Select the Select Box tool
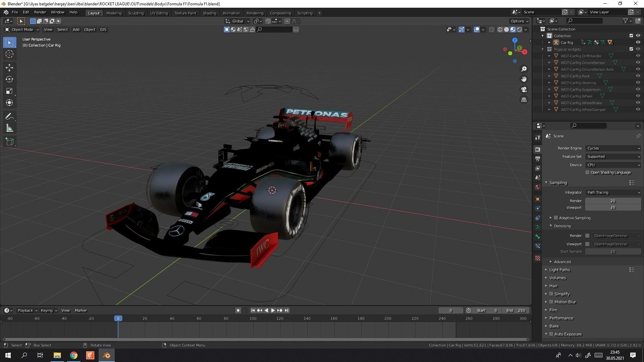This screenshot has height=362, width=644. click(x=9, y=42)
